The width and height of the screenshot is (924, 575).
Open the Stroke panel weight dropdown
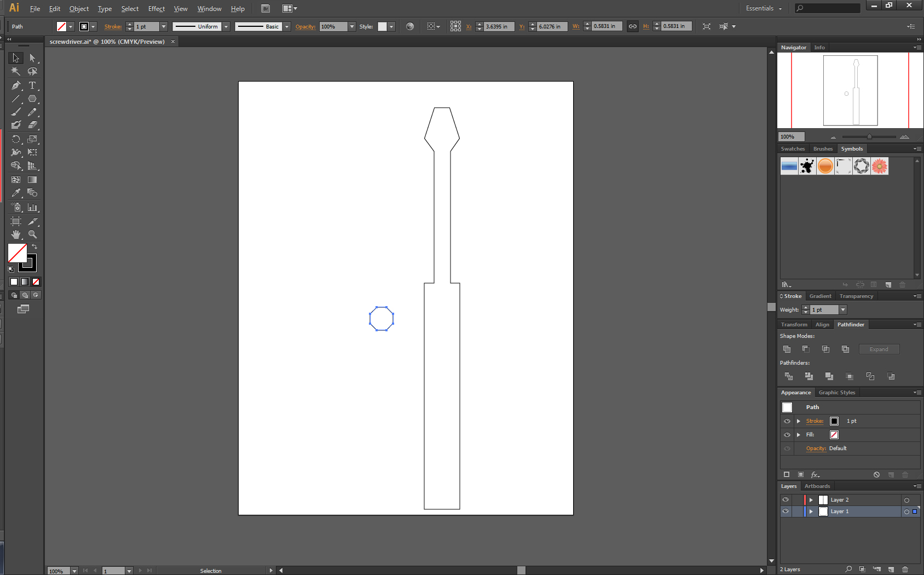[x=843, y=310]
